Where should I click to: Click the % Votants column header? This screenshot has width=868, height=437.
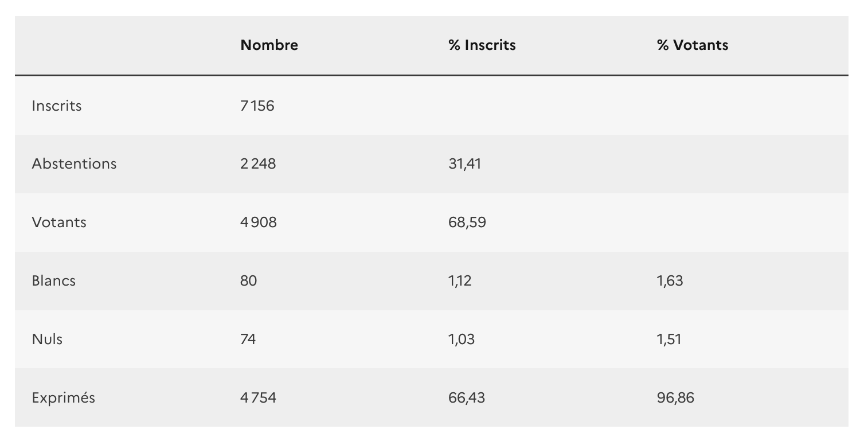(x=692, y=45)
